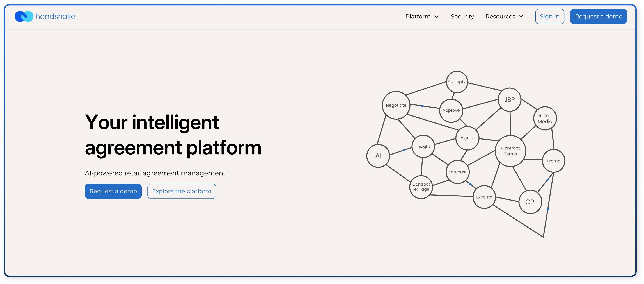
Task: Select the JBP node
Action: [509, 100]
